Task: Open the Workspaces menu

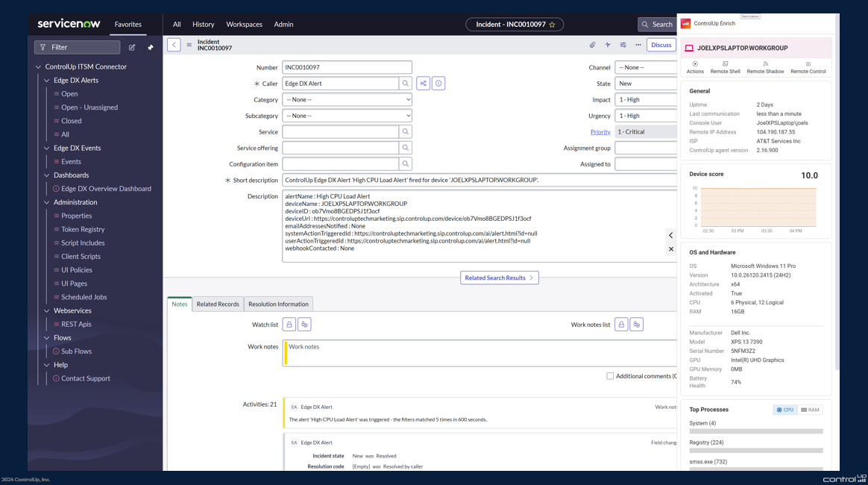Action: coord(244,25)
